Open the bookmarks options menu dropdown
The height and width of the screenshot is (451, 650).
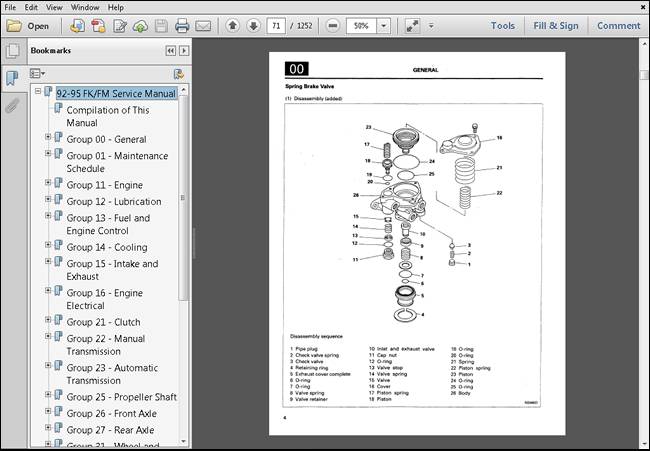37,74
